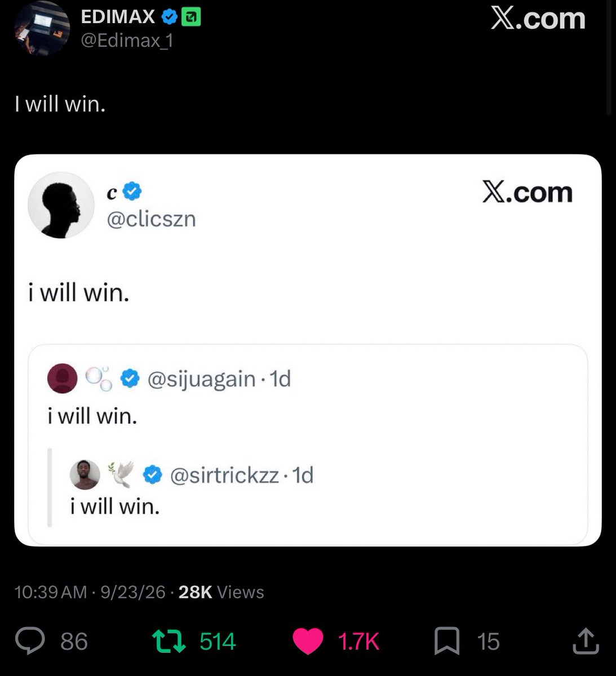Click clicszn silhouette avatar
The image size is (616, 676).
pyautogui.click(x=61, y=205)
